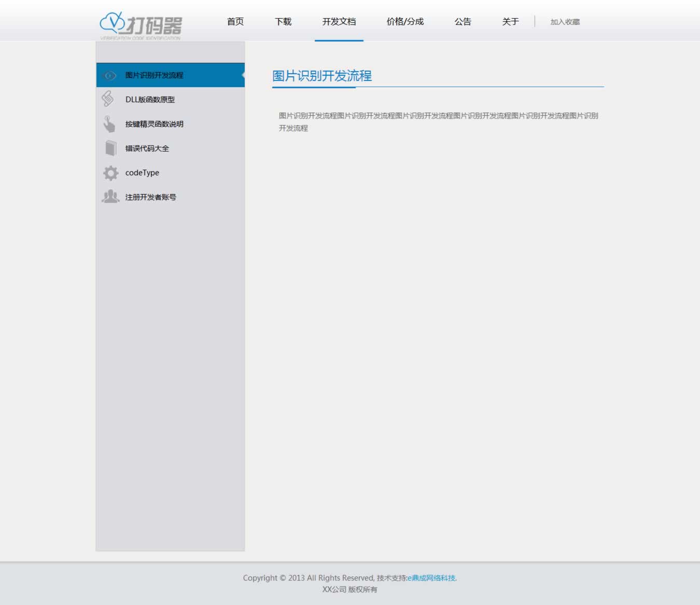Open the gear icon beside codeType
The height and width of the screenshot is (605, 700).
(110, 173)
